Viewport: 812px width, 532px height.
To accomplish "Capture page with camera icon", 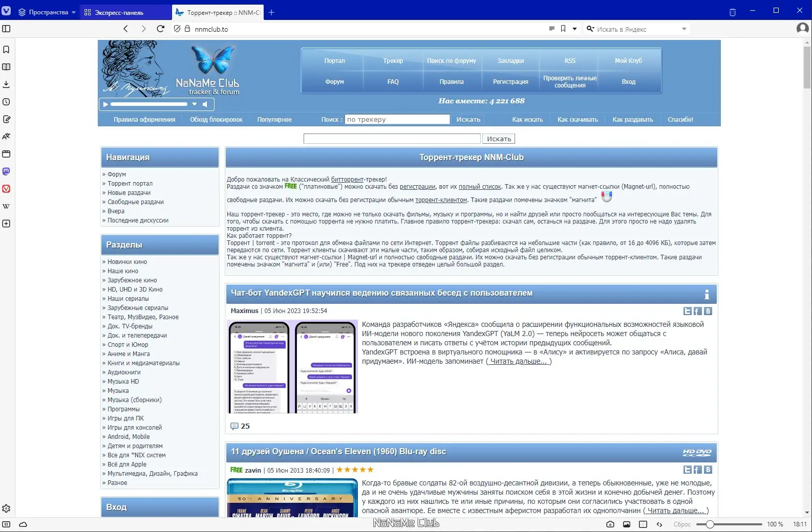I will click(x=610, y=524).
